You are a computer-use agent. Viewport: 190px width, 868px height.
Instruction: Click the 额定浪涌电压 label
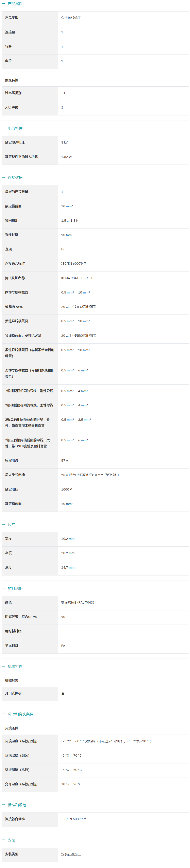pos(15,143)
